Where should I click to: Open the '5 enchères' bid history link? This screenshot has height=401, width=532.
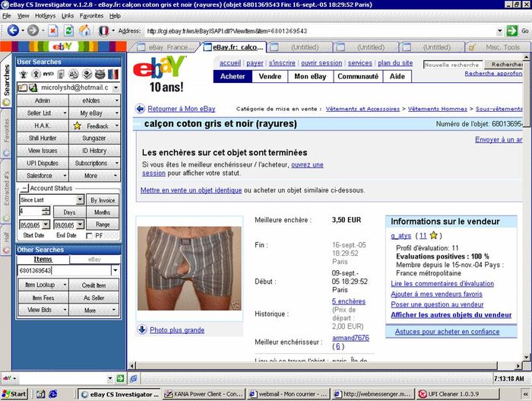(349, 301)
